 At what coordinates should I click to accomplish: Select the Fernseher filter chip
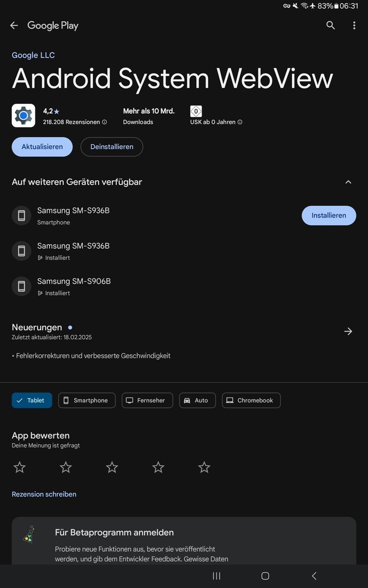(147, 400)
